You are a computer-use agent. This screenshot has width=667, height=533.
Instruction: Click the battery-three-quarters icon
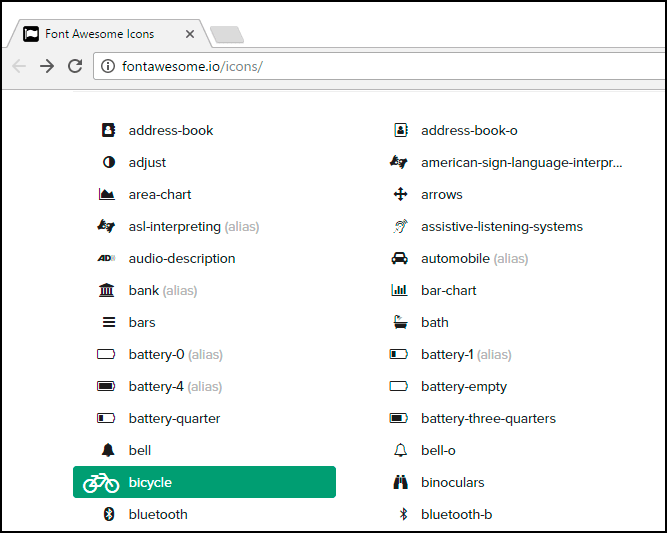[x=399, y=418]
